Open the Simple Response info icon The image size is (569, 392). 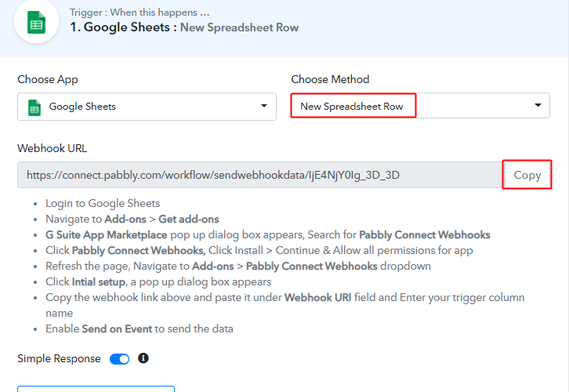click(x=143, y=358)
